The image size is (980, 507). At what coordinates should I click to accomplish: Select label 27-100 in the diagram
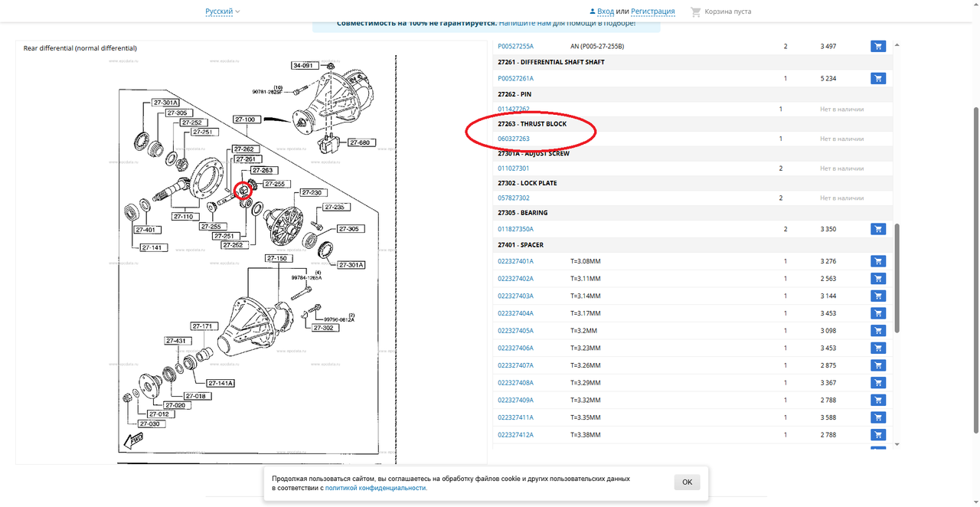pyautogui.click(x=247, y=119)
